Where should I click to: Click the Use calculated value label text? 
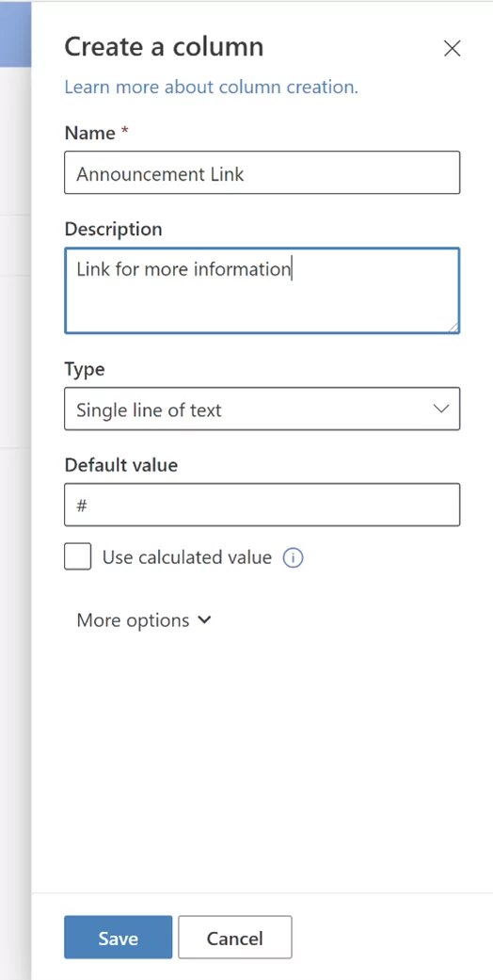pos(187,557)
